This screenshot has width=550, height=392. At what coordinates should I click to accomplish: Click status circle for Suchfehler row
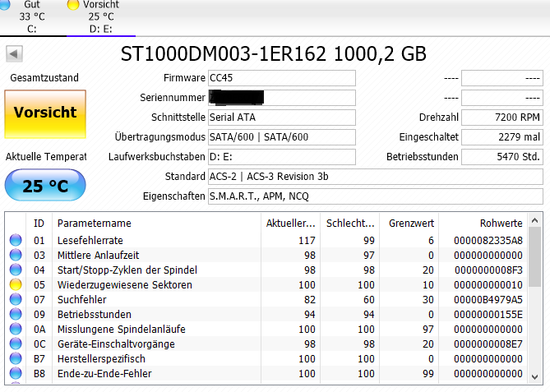pos(16,299)
